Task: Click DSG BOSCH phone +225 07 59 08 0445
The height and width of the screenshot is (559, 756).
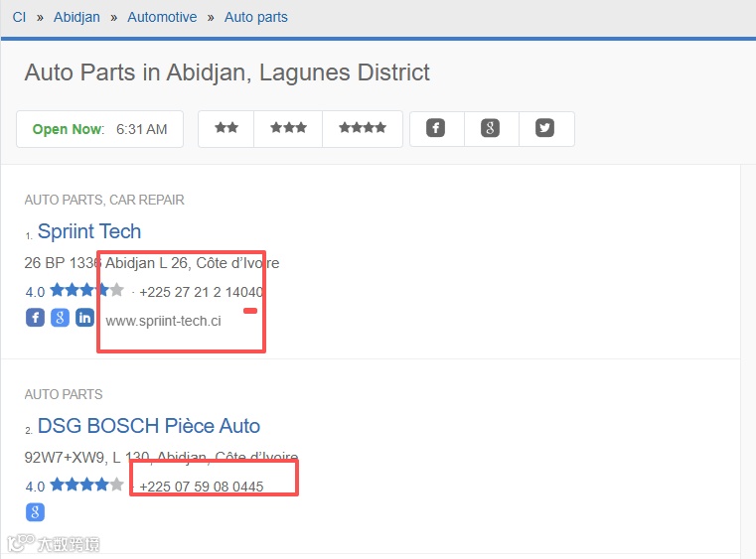Action: coord(201,487)
